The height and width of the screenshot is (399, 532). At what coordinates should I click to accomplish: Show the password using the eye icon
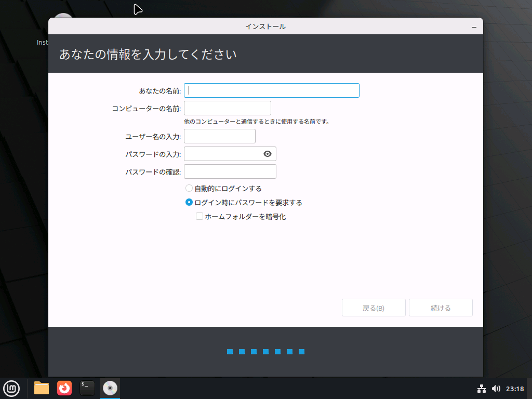267,154
